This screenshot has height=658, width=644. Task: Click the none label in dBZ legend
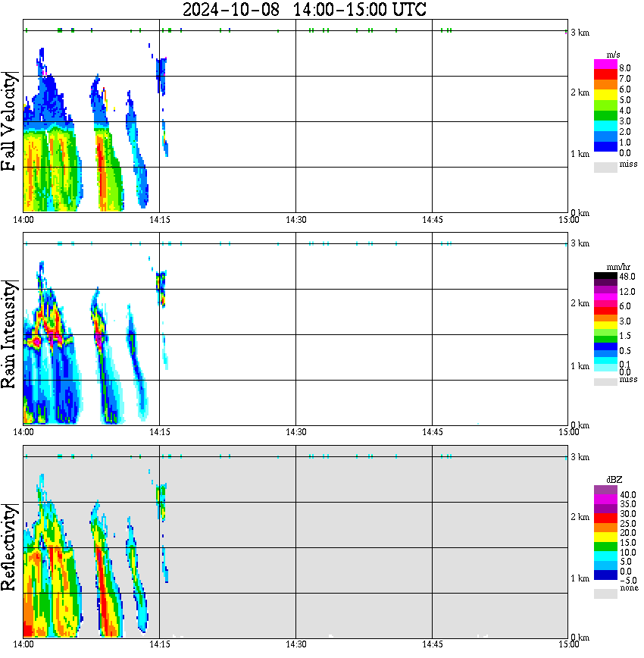(629, 588)
